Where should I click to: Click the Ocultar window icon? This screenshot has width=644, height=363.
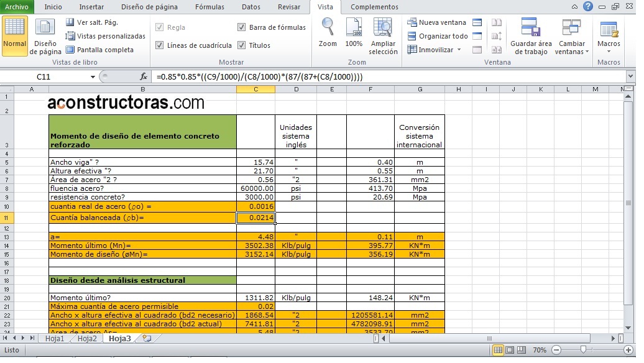(x=477, y=36)
